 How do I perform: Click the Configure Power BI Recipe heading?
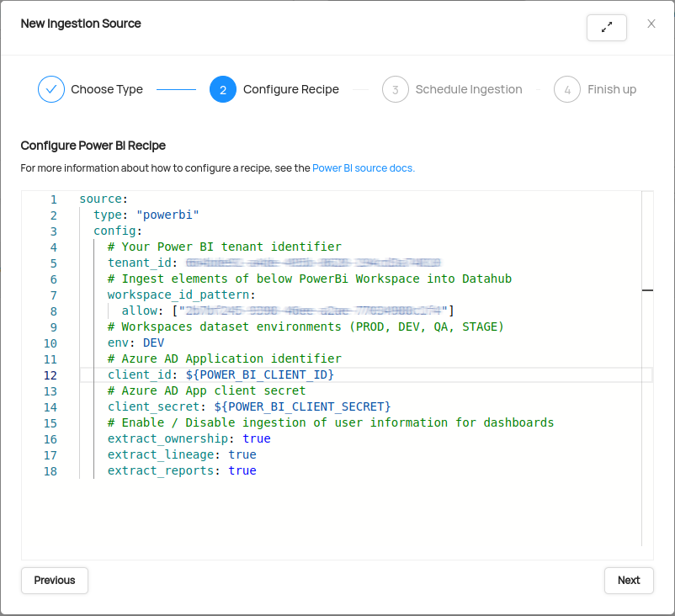coord(93,146)
